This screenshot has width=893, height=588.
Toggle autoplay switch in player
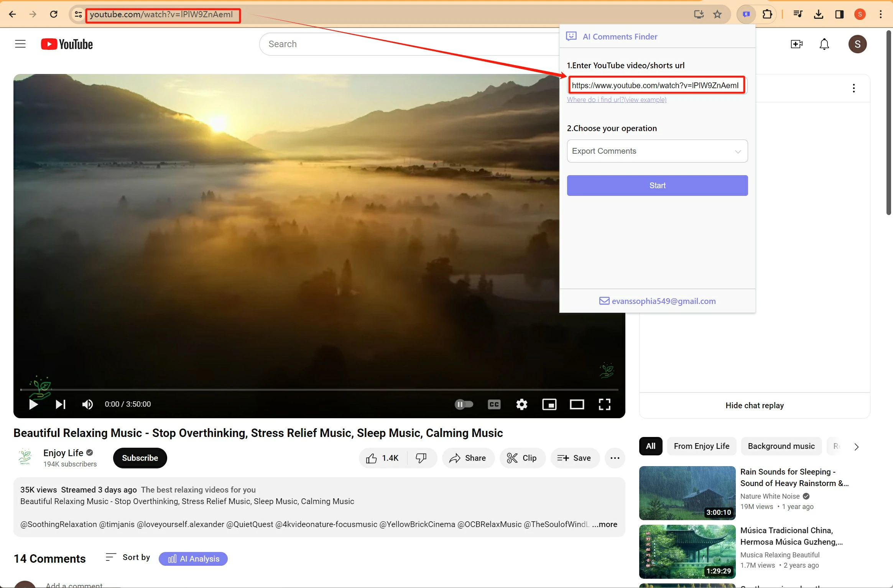point(464,404)
